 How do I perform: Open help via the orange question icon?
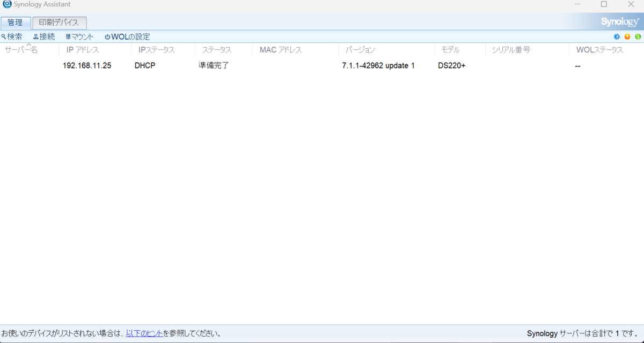point(627,37)
